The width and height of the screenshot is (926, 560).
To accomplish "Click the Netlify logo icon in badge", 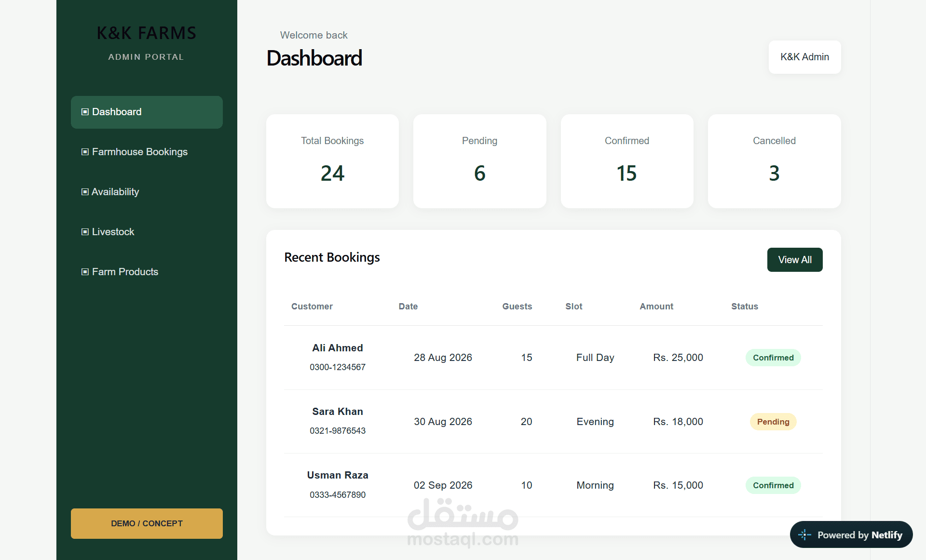I will pyautogui.click(x=804, y=534).
